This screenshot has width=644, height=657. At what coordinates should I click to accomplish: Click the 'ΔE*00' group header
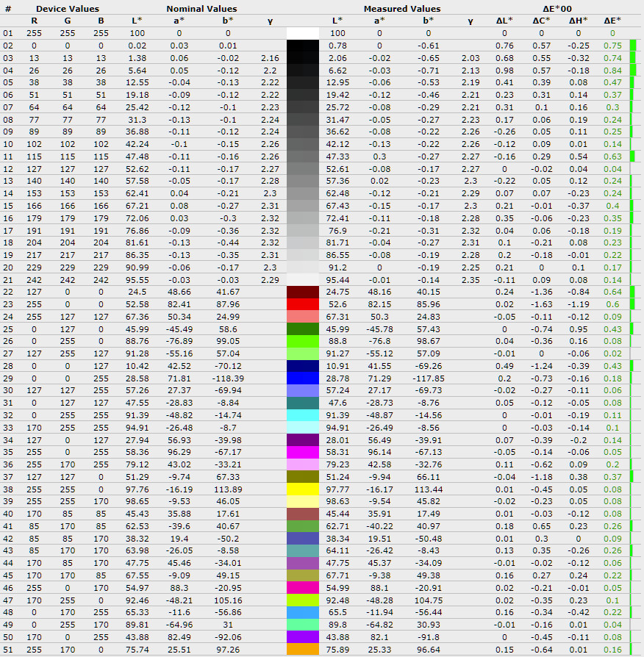click(x=557, y=9)
